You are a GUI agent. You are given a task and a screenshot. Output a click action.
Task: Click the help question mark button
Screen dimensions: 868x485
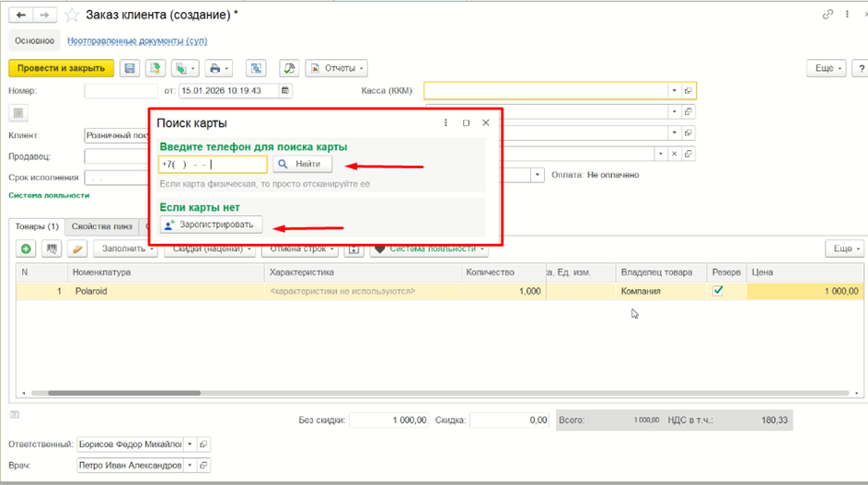(x=861, y=68)
